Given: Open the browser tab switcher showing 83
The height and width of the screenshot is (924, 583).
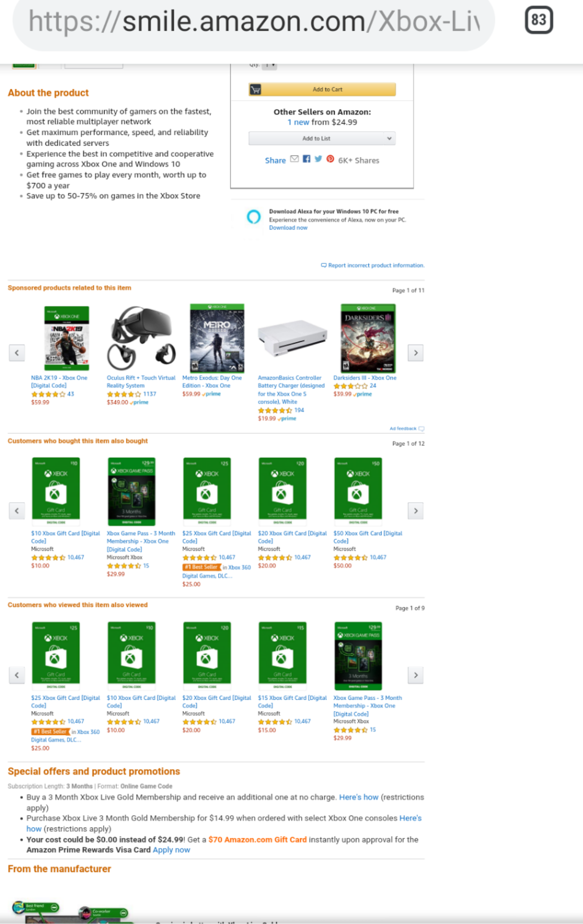Looking at the screenshot, I should click(x=538, y=20).
